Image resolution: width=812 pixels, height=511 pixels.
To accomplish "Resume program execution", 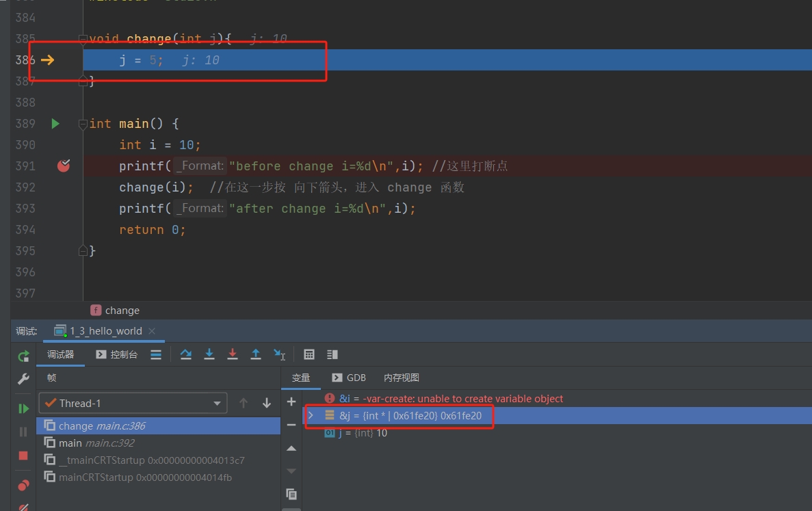I will tap(23, 408).
